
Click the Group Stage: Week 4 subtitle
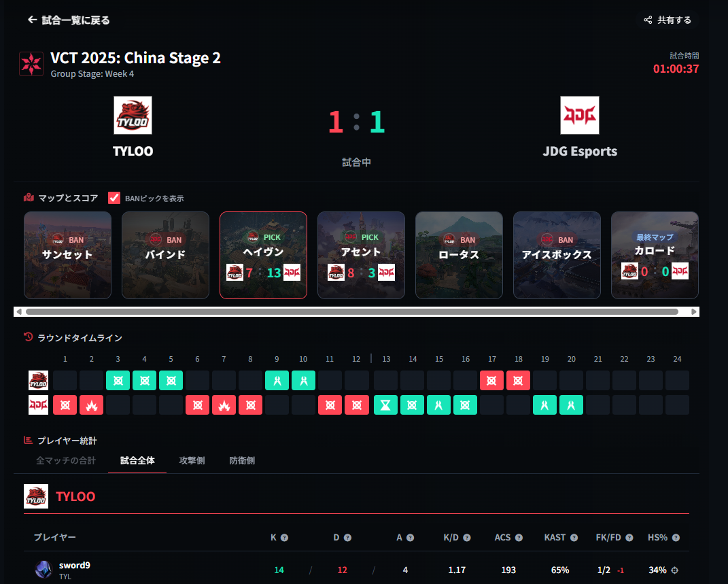pos(92,74)
